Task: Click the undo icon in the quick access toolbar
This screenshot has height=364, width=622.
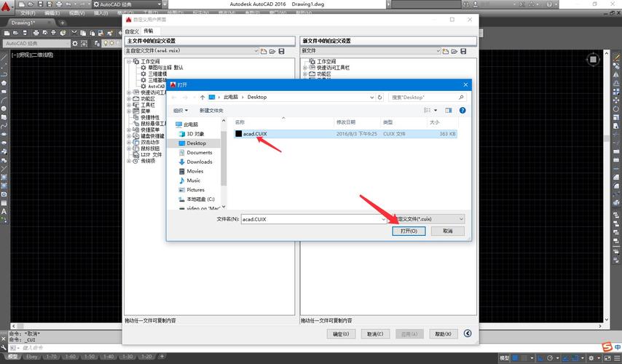Action: 68,4
